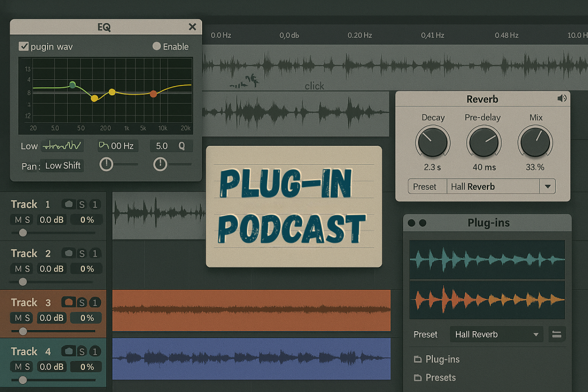Click the Track 1 volume slider
Image resolution: width=588 pixels, height=392 pixels.
pyautogui.click(x=23, y=232)
